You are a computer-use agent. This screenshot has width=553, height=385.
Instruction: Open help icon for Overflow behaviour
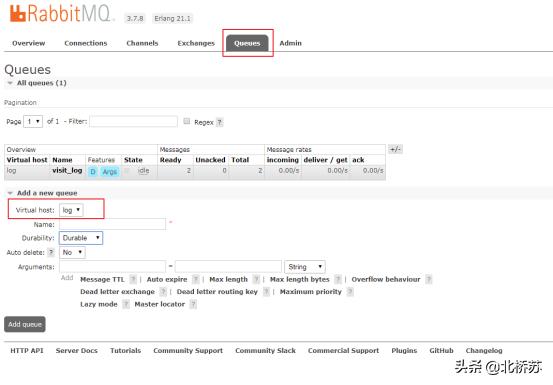(x=429, y=279)
